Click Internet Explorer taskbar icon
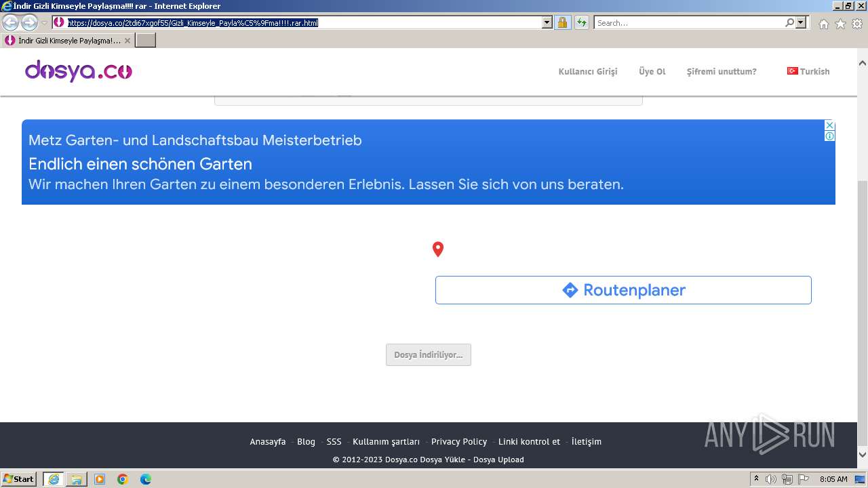 point(54,479)
